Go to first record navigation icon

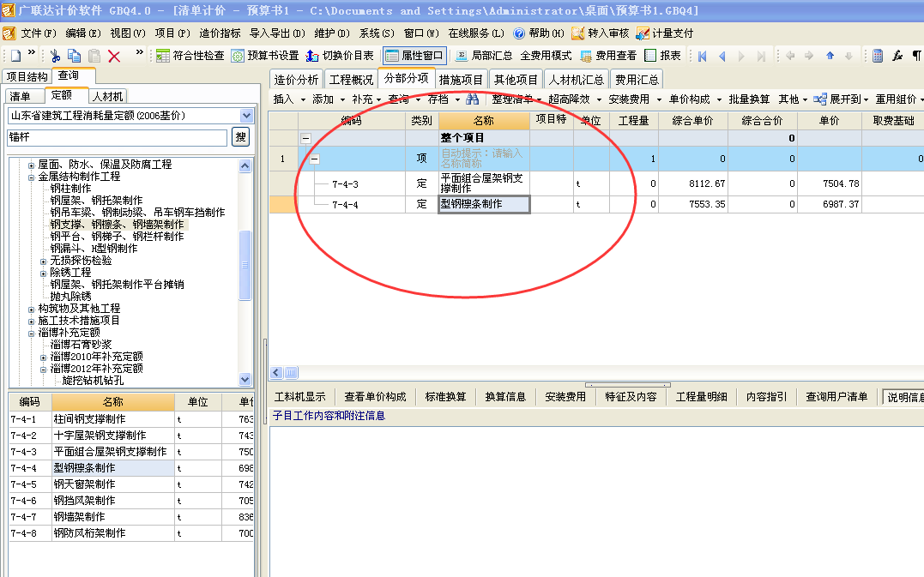click(703, 56)
